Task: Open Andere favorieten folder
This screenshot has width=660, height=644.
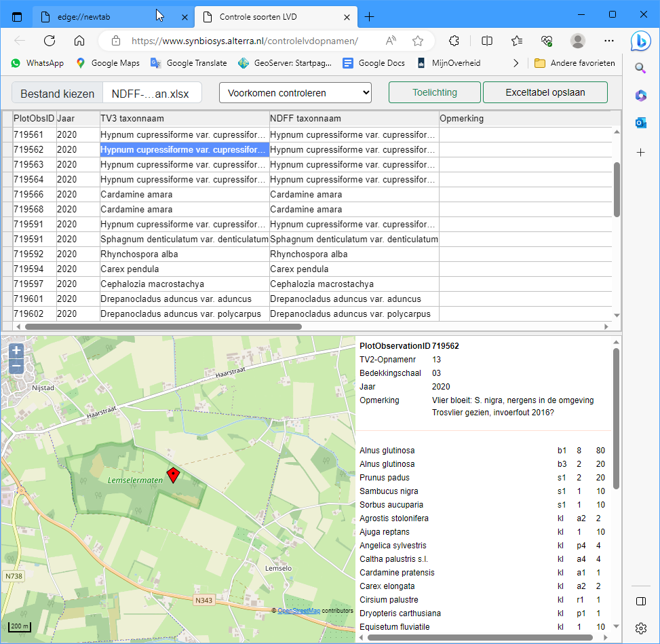Action: [x=574, y=63]
